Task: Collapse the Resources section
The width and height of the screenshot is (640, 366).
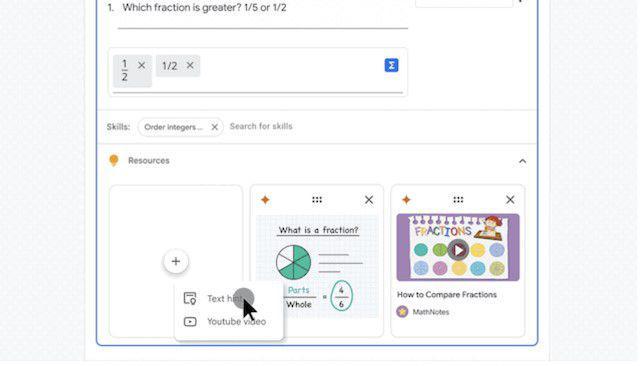Action: tap(522, 161)
